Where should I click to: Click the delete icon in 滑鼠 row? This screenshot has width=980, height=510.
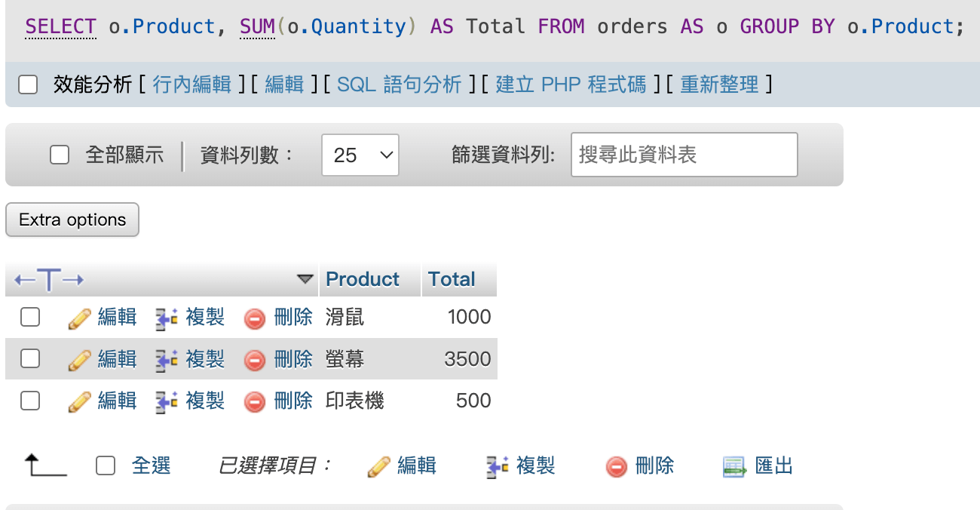[x=255, y=318]
